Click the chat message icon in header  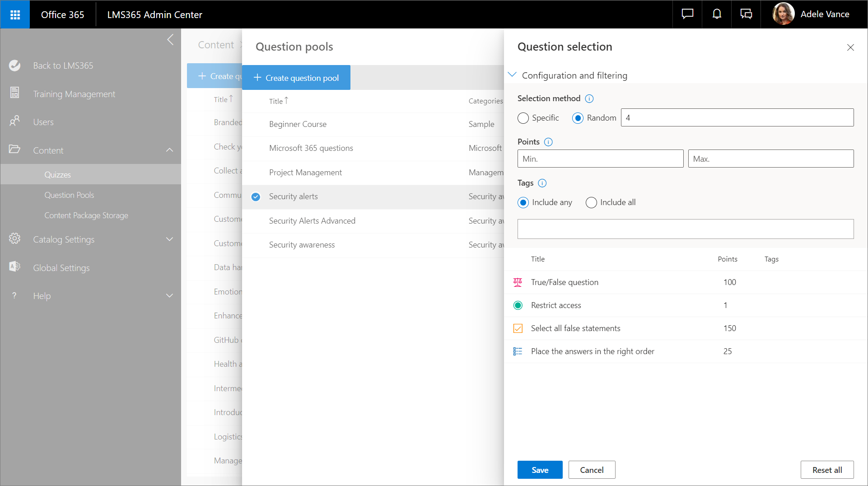tap(687, 14)
